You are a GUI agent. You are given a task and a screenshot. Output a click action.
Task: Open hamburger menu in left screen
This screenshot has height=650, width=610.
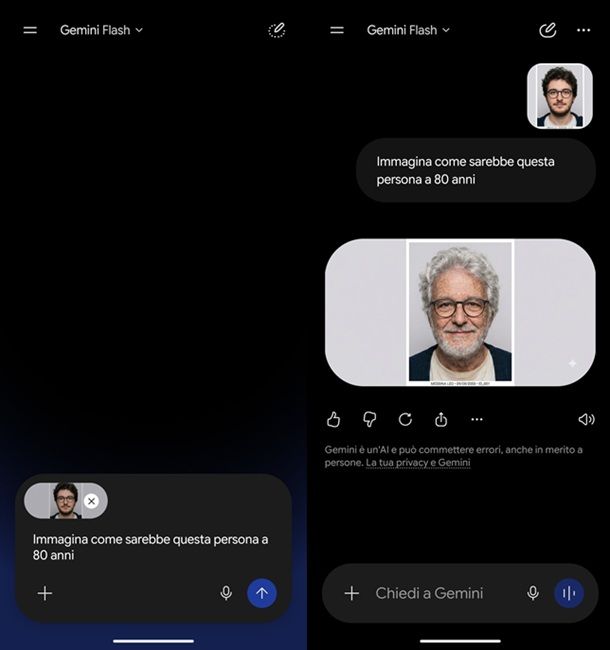click(30, 30)
